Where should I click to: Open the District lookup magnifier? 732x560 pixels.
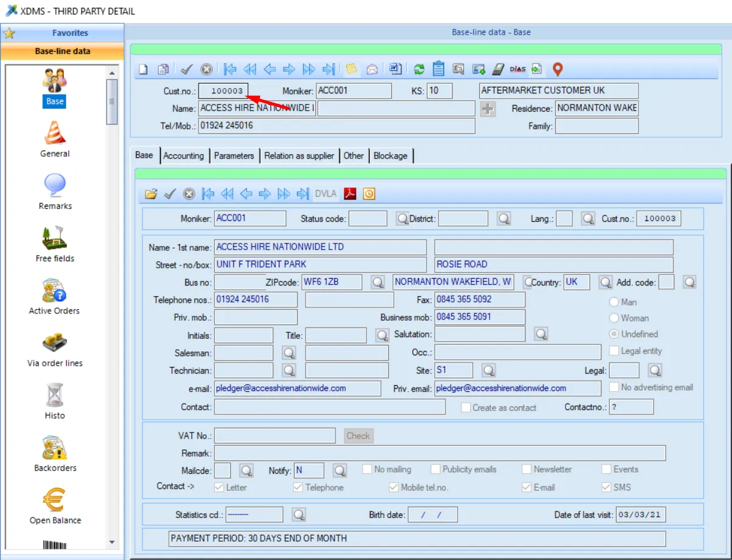coord(504,219)
